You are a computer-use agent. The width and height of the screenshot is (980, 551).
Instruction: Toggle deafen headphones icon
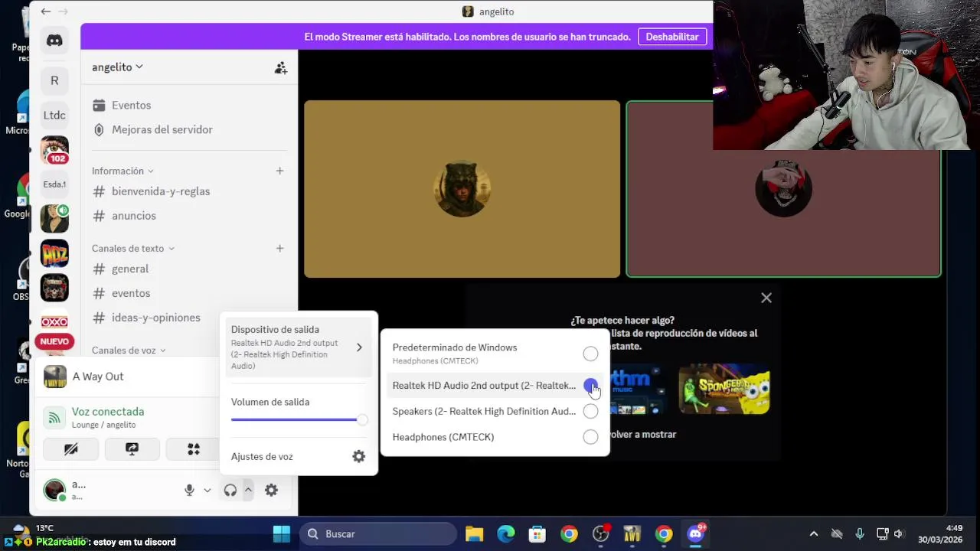pyautogui.click(x=230, y=491)
